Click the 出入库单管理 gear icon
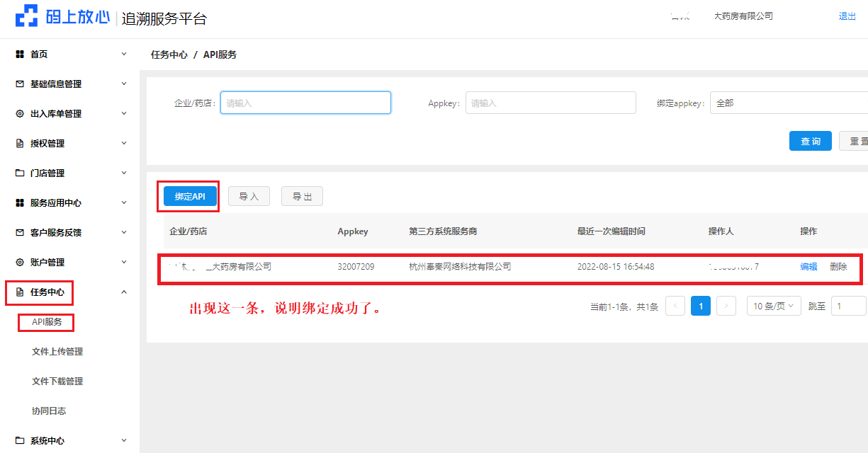Image resolution: width=868 pixels, height=453 pixels. 20,114
